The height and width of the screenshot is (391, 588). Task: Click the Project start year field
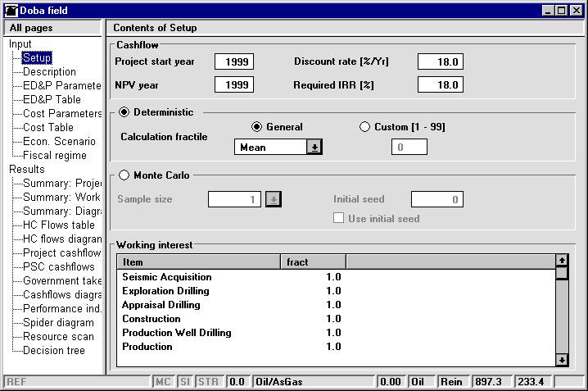tap(234, 61)
